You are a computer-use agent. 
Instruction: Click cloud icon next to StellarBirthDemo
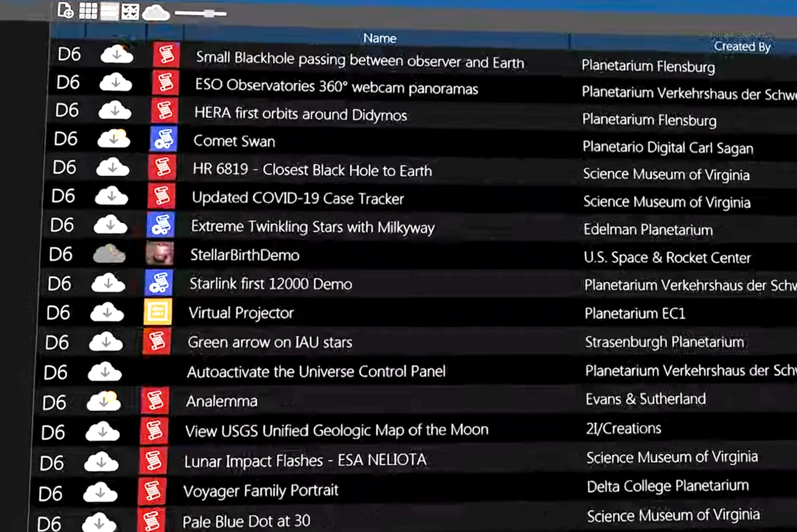click(109, 254)
